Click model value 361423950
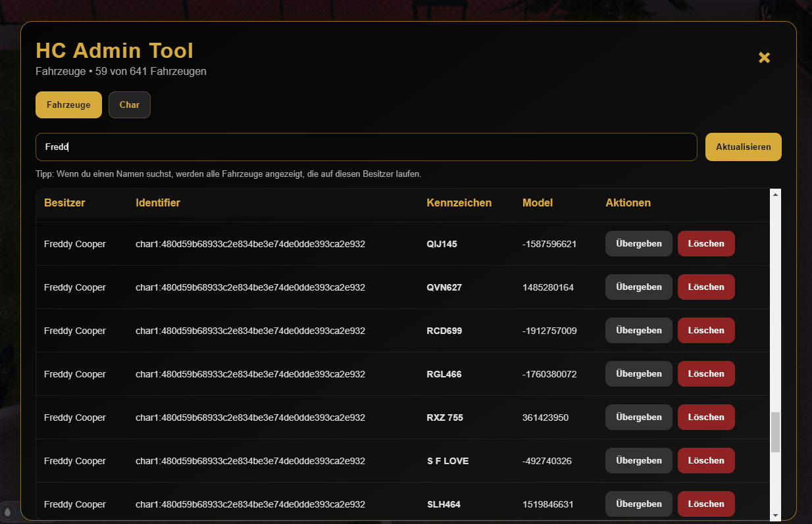This screenshot has width=812, height=524. (546, 417)
